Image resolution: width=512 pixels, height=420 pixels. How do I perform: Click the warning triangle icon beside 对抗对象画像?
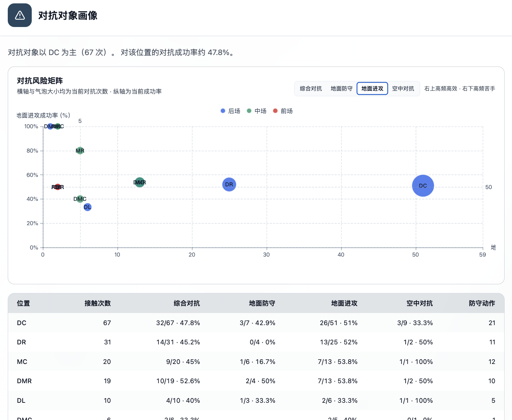click(20, 15)
